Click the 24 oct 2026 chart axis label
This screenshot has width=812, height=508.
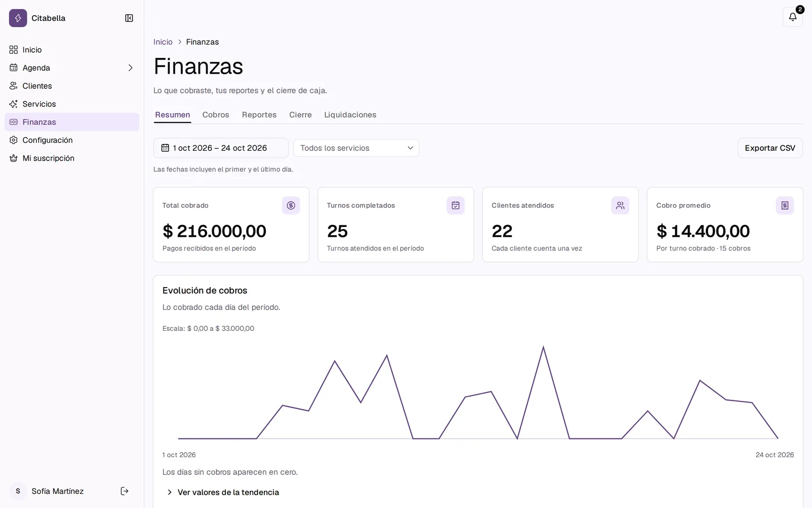774,455
